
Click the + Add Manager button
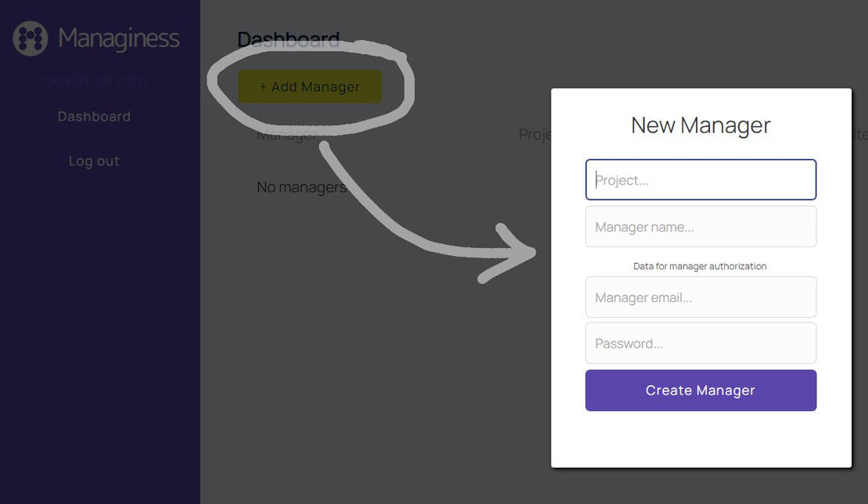pos(310,86)
